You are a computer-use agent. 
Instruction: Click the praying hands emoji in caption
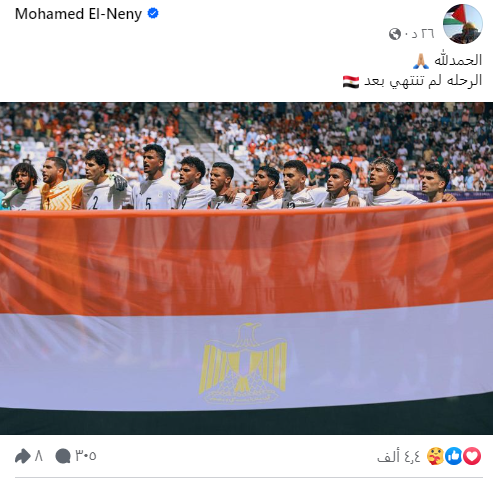pyautogui.click(x=421, y=61)
